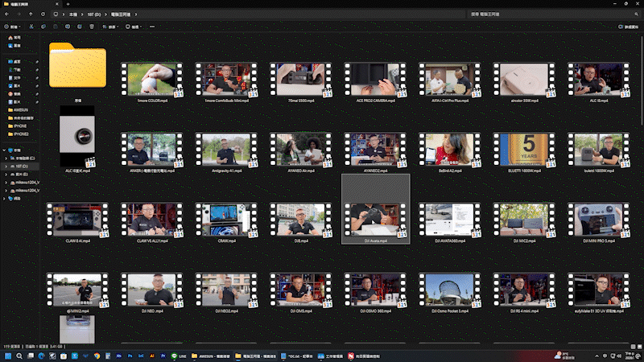Click the Cut scissors icon in toolbar
This screenshot has width=644, height=362.
click(31, 27)
